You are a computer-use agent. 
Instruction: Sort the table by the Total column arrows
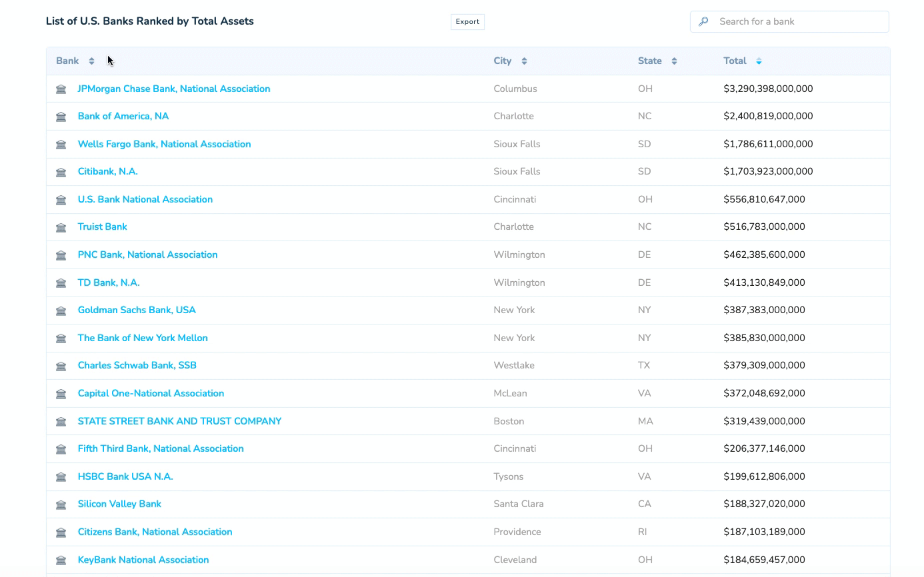(x=759, y=61)
